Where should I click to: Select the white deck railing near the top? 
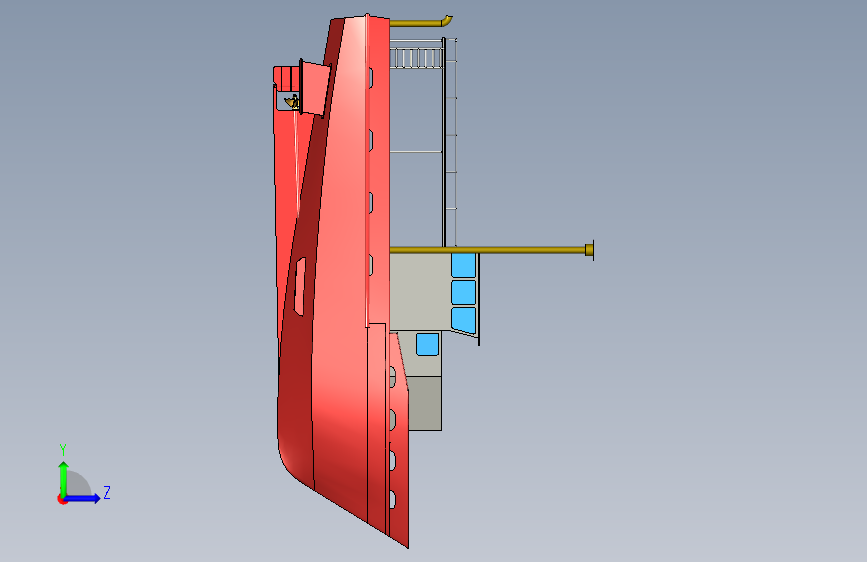click(x=416, y=58)
